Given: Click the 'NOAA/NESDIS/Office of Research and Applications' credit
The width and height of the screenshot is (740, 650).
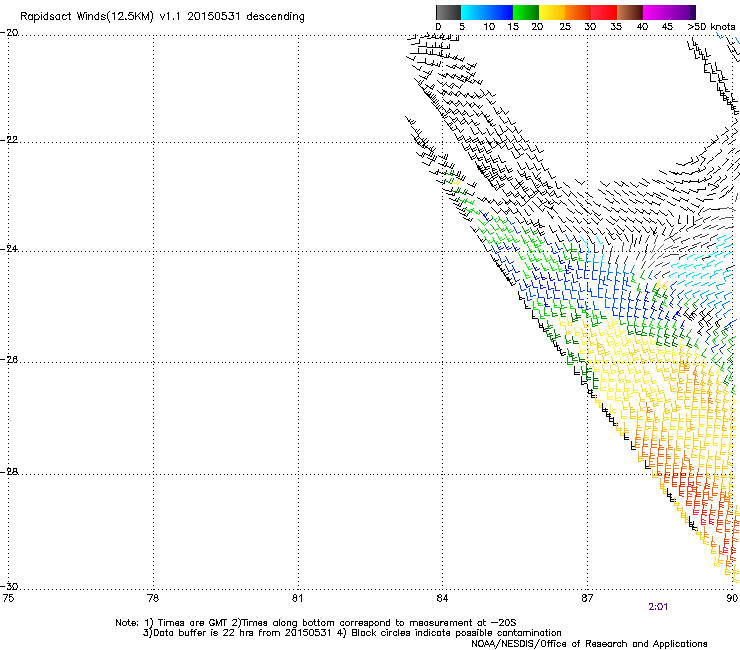Looking at the screenshot, I should pos(589,644).
